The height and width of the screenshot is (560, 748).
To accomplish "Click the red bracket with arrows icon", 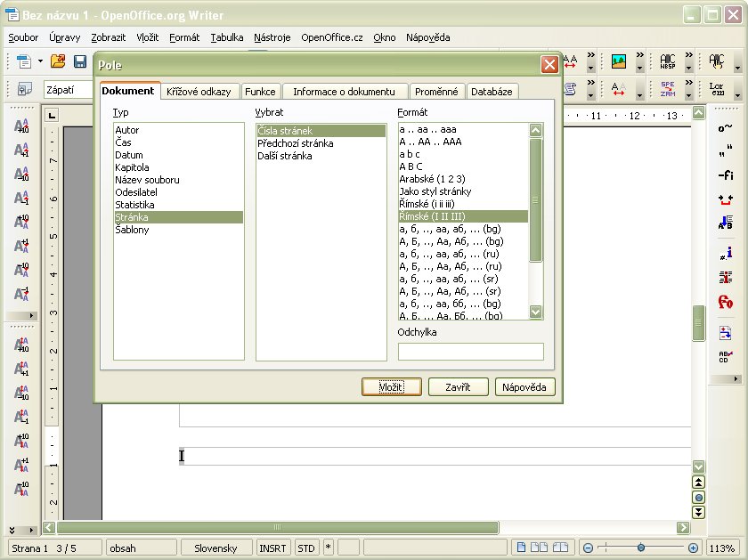I will [x=725, y=199].
